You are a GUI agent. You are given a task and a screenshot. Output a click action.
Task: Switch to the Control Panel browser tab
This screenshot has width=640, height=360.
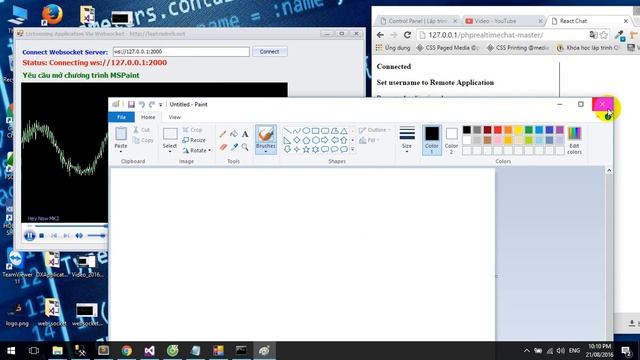418,21
